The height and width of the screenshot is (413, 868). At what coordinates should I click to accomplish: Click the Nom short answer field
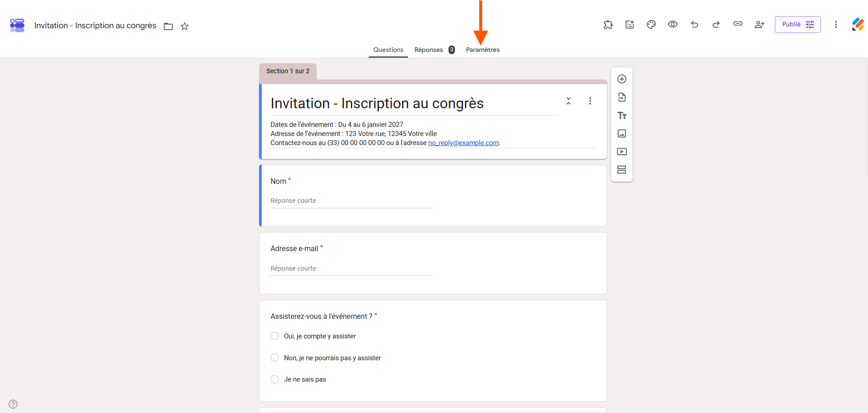352,201
